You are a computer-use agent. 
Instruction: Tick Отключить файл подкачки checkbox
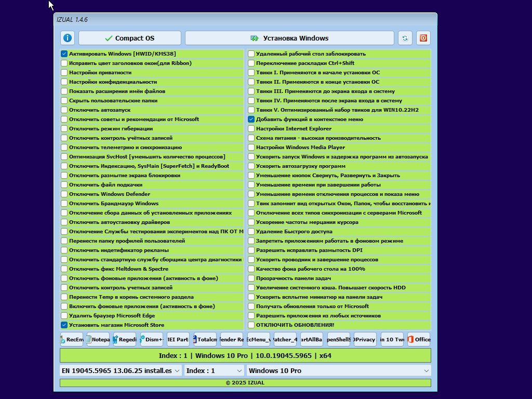pos(64,184)
